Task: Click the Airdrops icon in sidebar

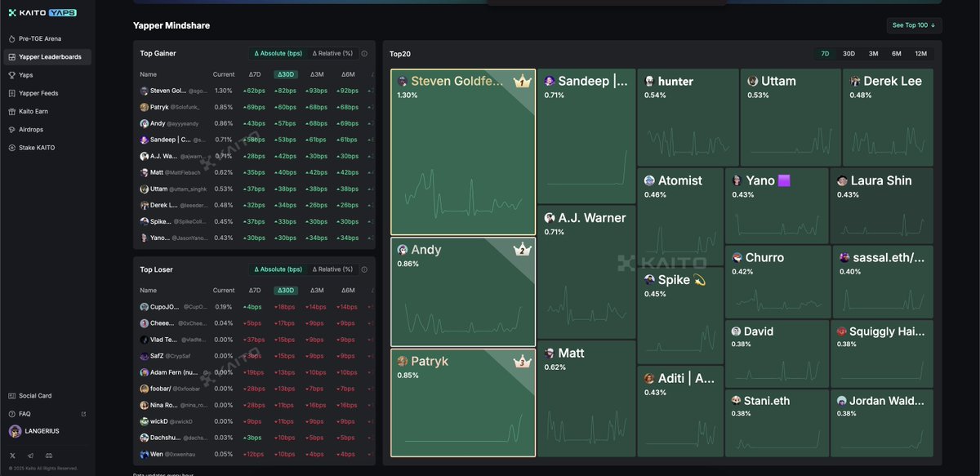Action: coord(11,130)
